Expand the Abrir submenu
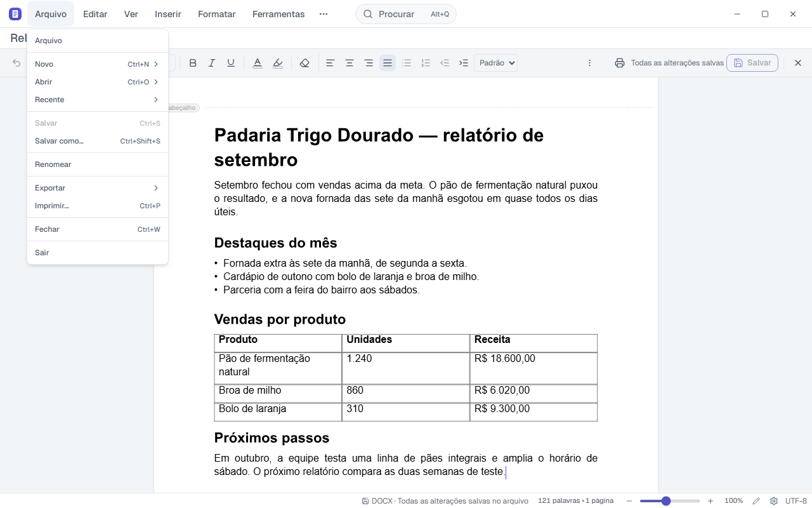The width and height of the screenshot is (812, 508). [x=97, y=82]
